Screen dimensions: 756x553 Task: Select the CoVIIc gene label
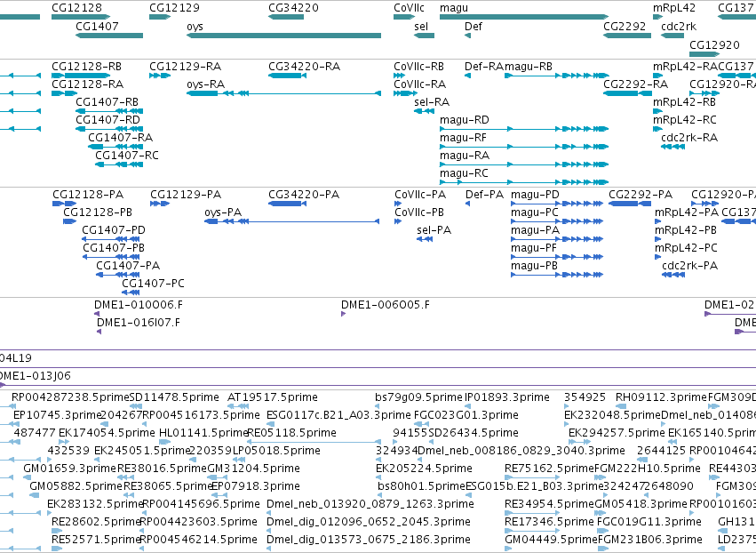(x=410, y=8)
